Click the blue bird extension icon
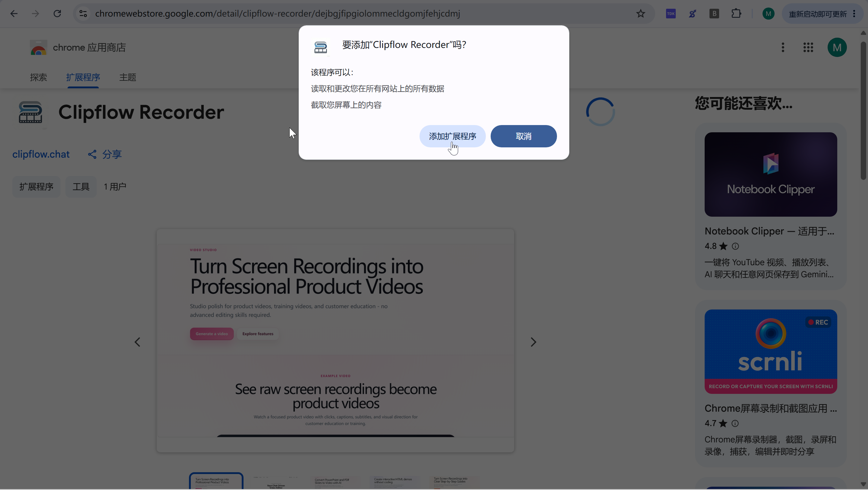 point(693,14)
